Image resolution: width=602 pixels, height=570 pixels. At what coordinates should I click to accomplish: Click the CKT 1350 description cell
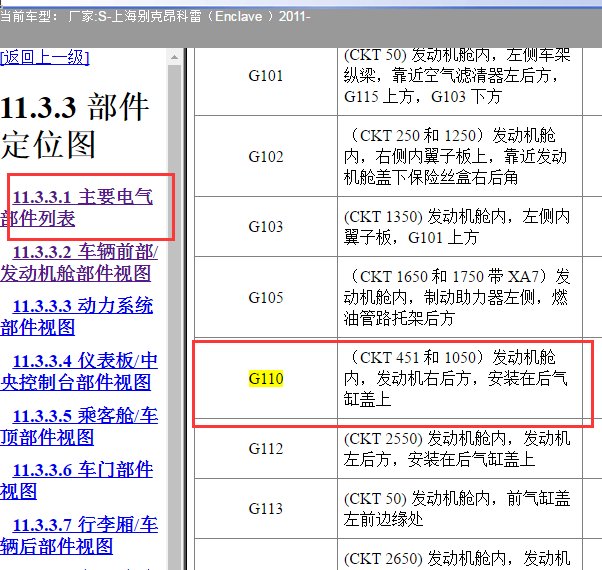[x=460, y=226]
